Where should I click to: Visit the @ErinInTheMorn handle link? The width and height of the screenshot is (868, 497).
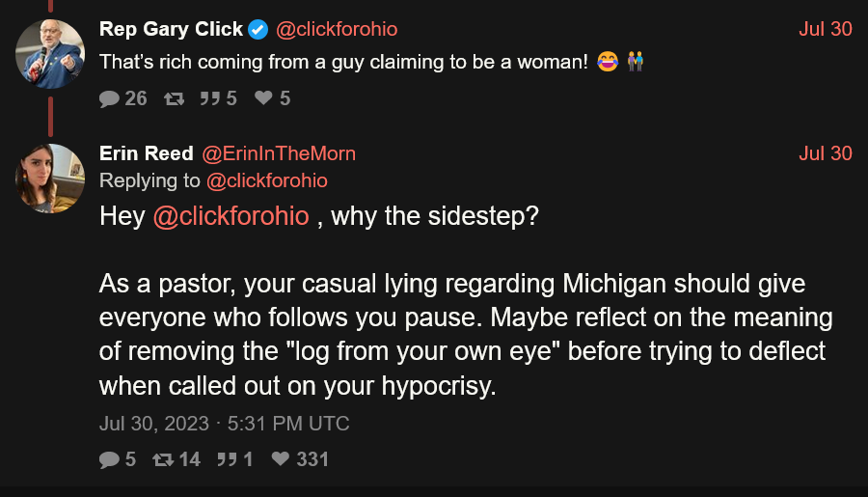[x=279, y=153]
